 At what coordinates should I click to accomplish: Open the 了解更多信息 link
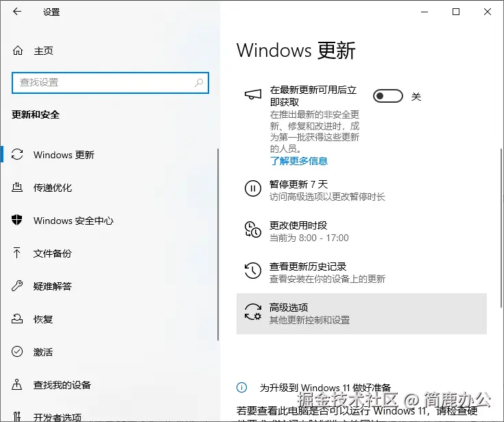tap(298, 161)
